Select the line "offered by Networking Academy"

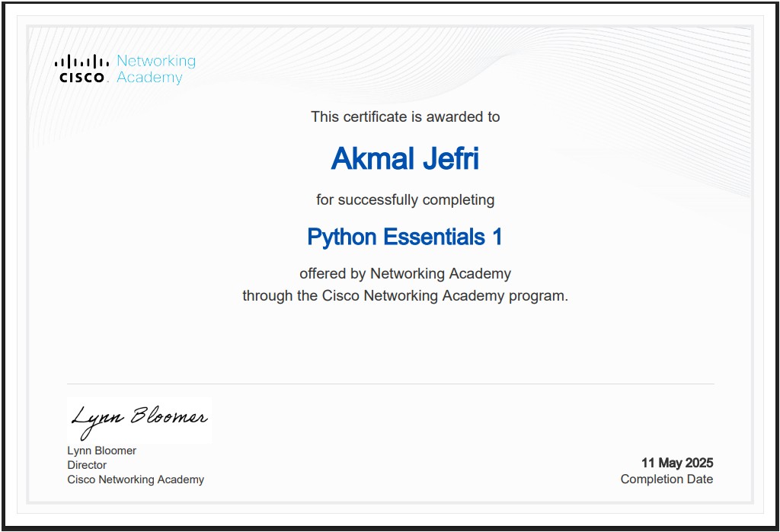(405, 274)
